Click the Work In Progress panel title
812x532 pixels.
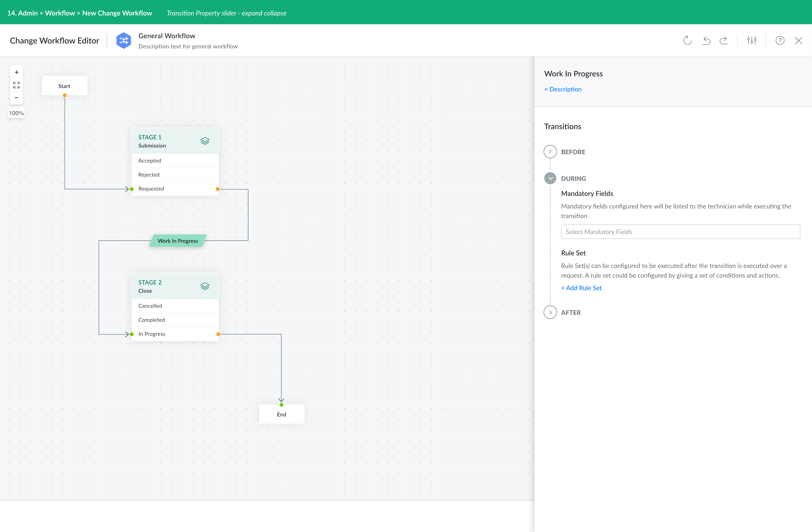[x=573, y=74]
